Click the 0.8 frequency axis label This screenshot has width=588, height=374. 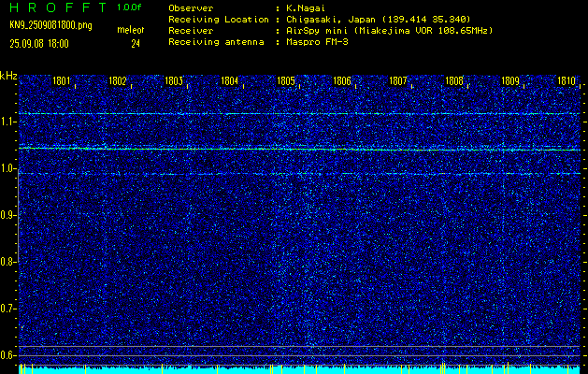[7, 262]
